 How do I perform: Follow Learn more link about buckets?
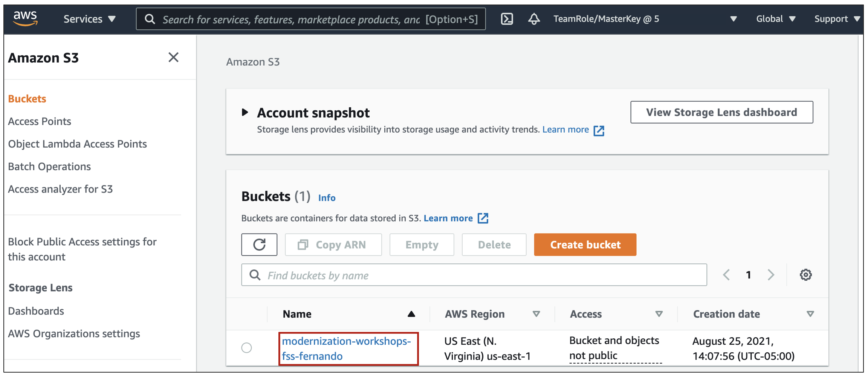pyautogui.click(x=448, y=218)
